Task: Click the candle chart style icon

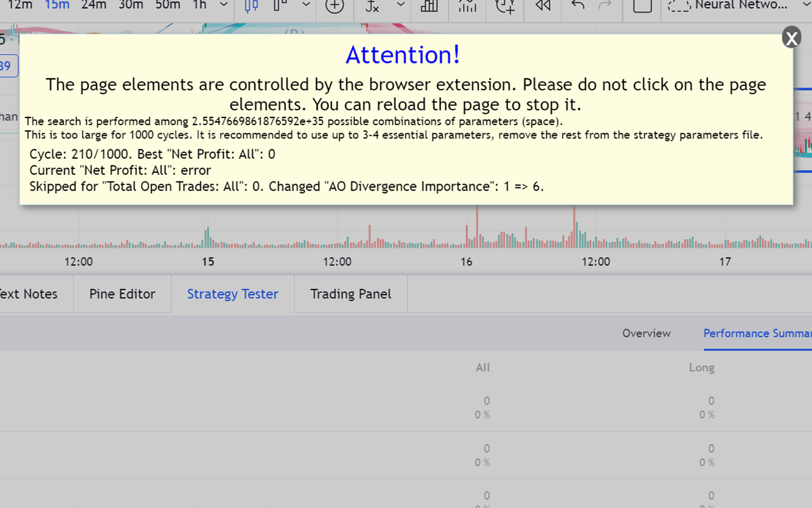Action: click(250, 6)
